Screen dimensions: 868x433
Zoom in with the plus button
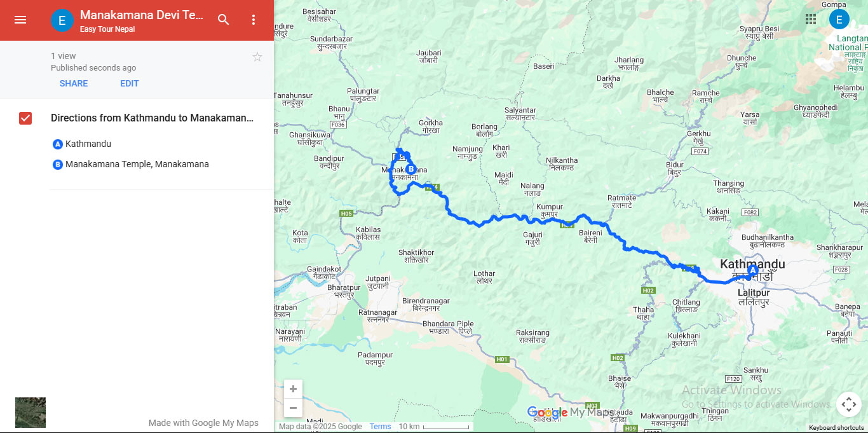293,389
